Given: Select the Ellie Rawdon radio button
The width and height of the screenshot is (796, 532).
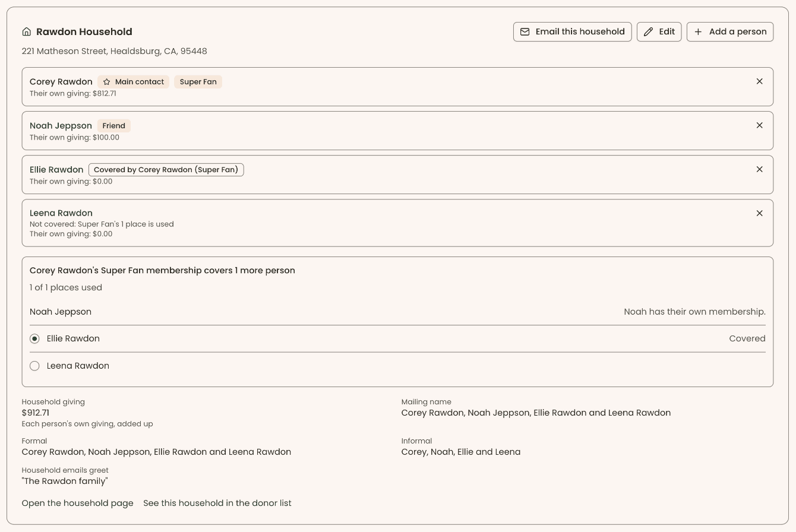Looking at the screenshot, I should pos(34,338).
